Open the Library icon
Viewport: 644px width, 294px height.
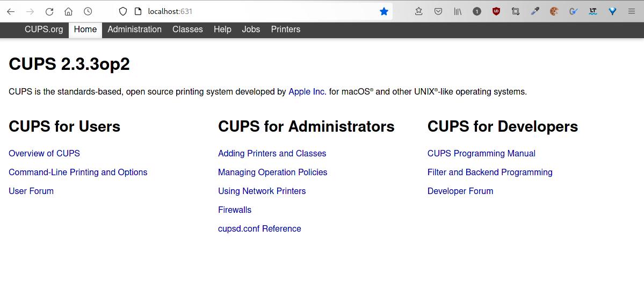(458, 11)
